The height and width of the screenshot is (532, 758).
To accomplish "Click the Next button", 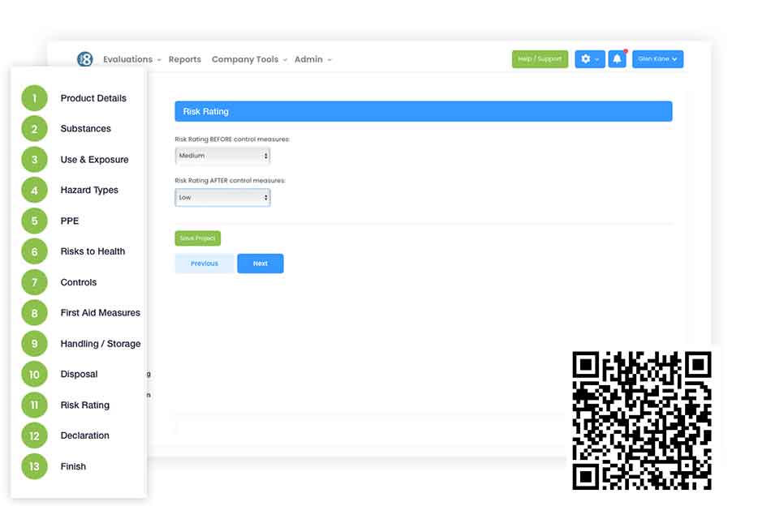I will coord(260,264).
